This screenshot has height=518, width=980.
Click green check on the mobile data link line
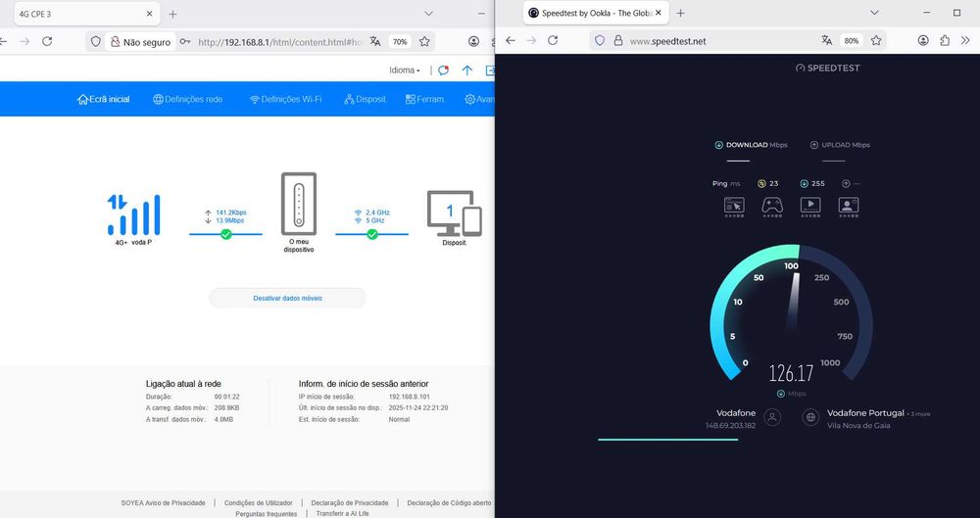pos(226,234)
